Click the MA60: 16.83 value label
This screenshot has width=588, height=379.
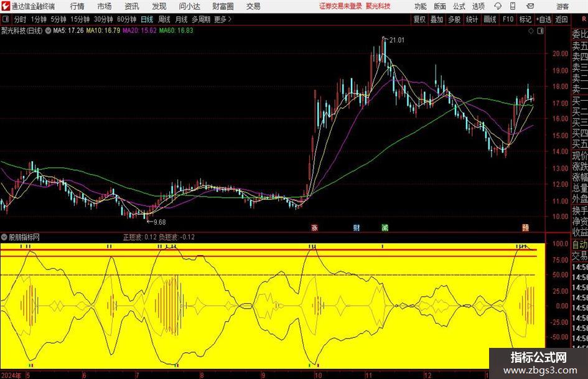176,30
